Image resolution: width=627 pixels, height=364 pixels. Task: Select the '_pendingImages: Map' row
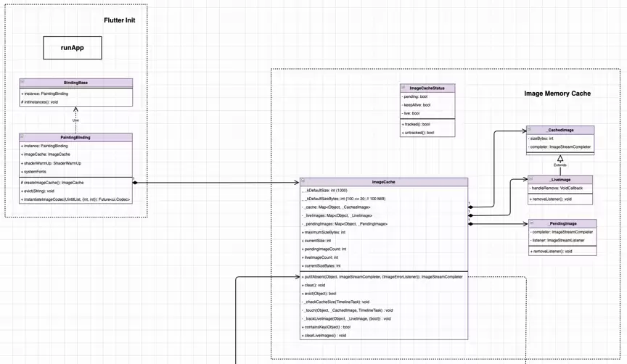click(384, 224)
